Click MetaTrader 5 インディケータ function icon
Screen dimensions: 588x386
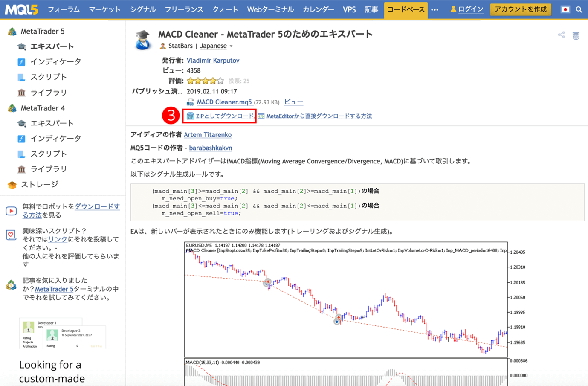21,62
